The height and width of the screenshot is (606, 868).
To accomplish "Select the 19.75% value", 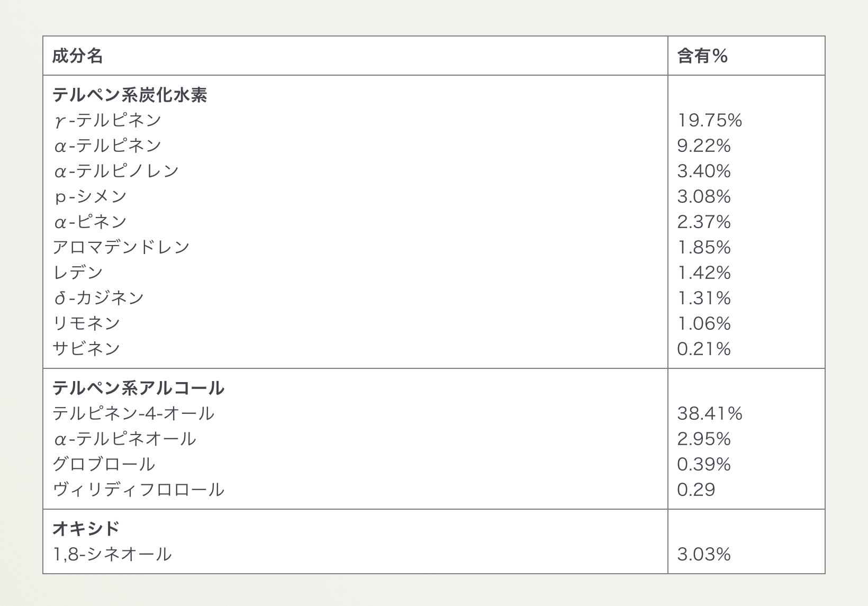I will 709,120.
